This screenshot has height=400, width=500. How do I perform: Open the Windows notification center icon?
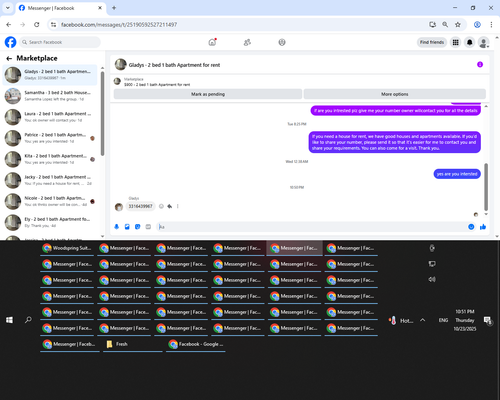(488, 321)
